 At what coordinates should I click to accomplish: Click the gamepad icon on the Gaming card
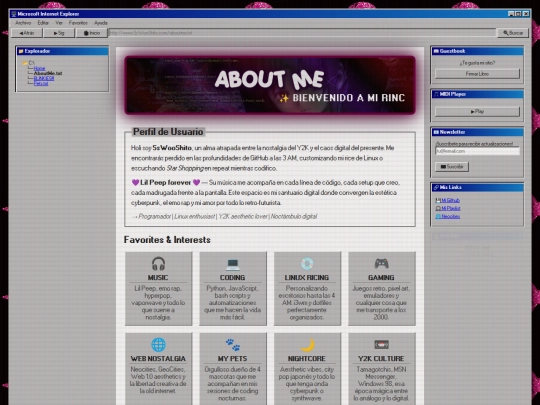381,264
